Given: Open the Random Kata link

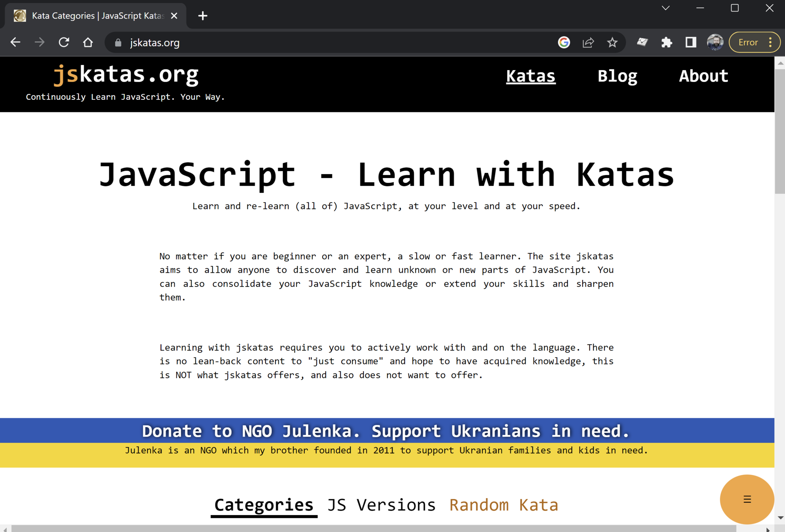Looking at the screenshot, I should [504, 505].
